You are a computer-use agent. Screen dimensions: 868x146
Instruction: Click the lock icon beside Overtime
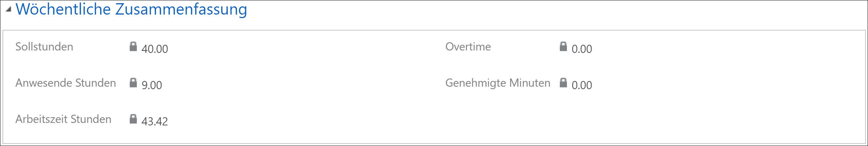(563, 47)
